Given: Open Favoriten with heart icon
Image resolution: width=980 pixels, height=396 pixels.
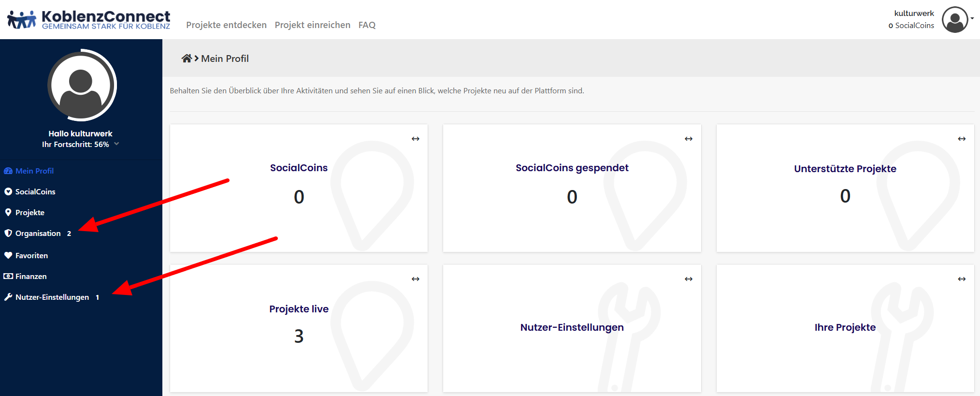Looking at the screenshot, I should pos(31,256).
